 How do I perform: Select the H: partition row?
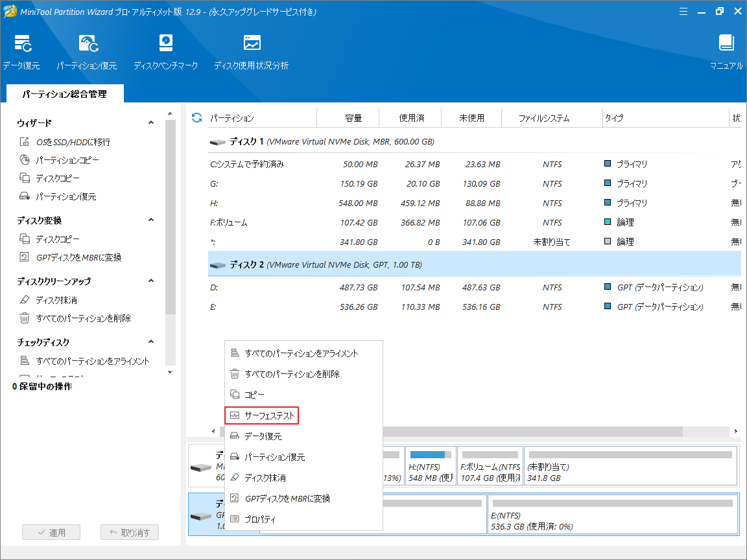click(475, 204)
